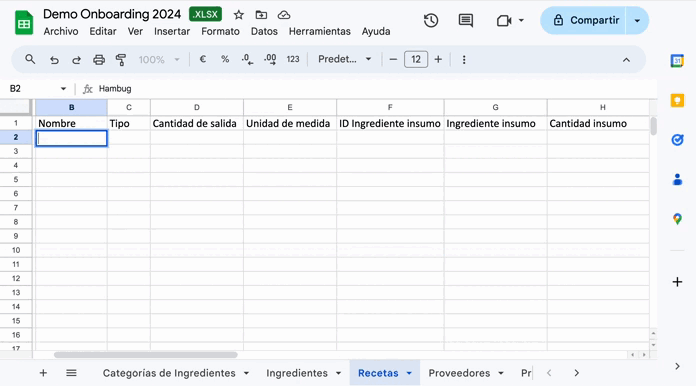Expand the share options dropdown arrow
The width and height of the screenshot is (696, 386).
tap(637, 20)
